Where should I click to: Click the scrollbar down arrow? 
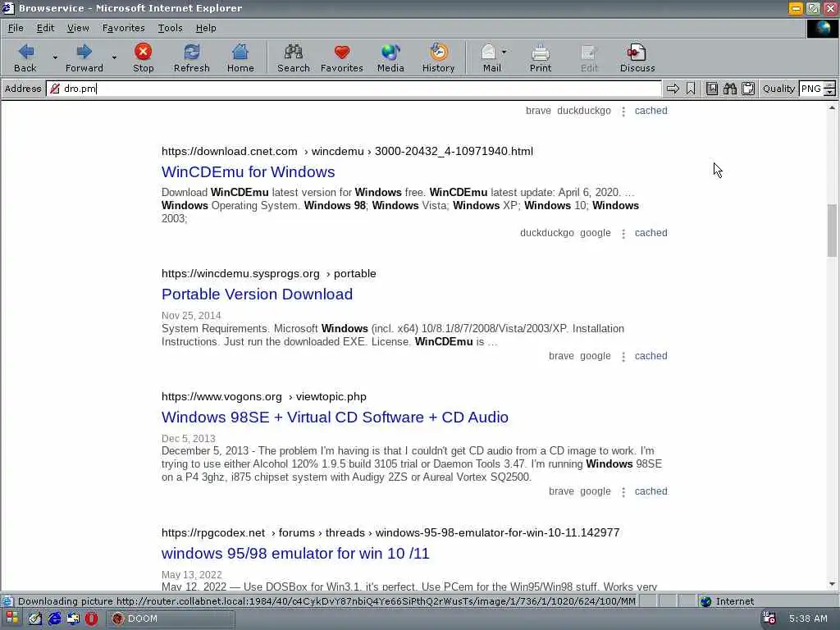point(832,584)
